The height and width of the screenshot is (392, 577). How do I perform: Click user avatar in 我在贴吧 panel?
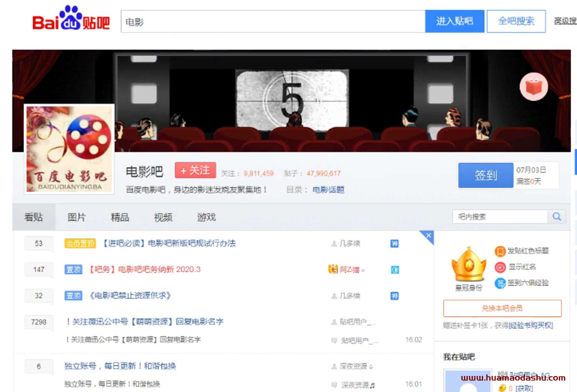click(468, 381)
